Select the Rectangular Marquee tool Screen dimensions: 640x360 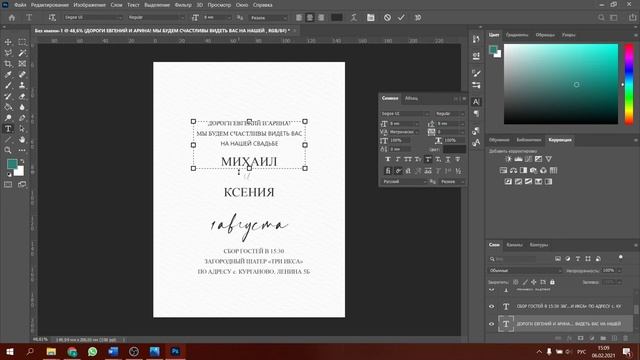coord(22,42)
